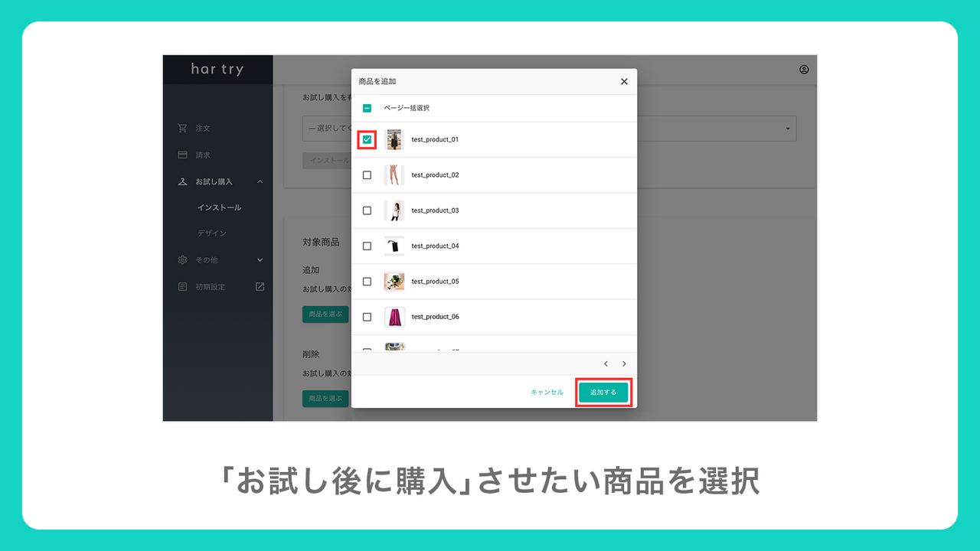
Task: Click the 追加する confirm button
Action: point(603,391)
